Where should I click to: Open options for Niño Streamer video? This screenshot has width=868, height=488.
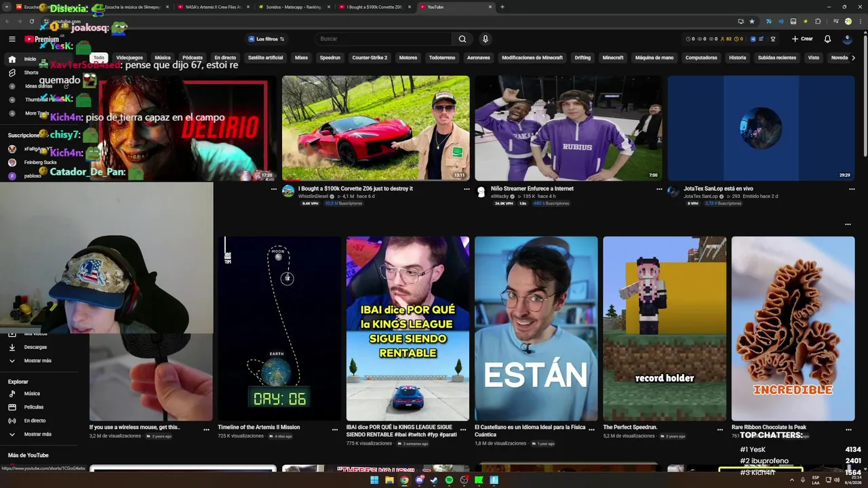(x=659, y=189)
